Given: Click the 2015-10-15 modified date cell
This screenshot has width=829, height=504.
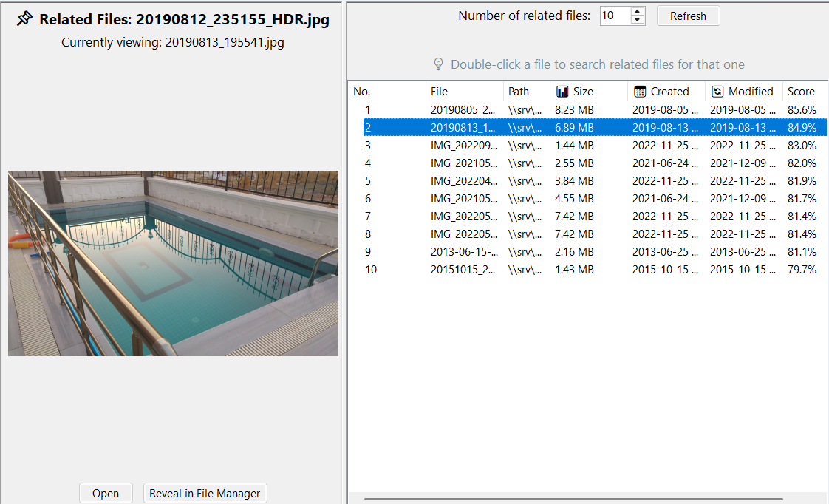Looking at the screenshot, I should click(743, 269).
